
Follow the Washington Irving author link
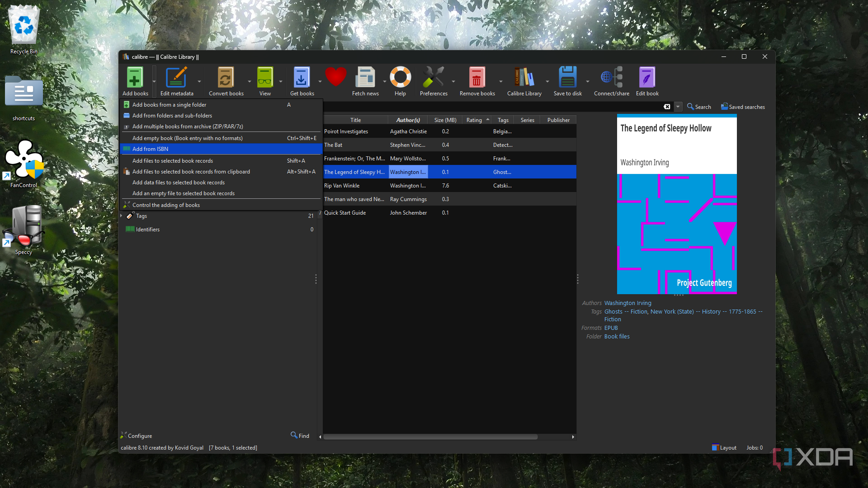tap(627, 303)
